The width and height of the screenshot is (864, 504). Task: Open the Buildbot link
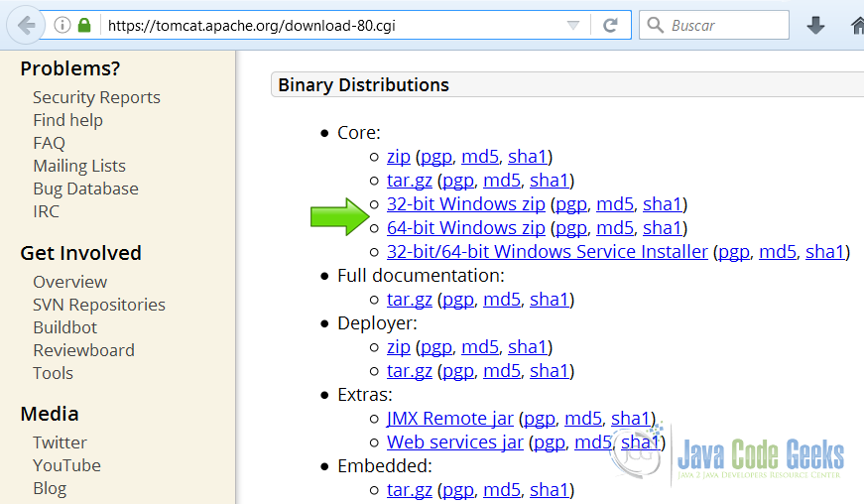point(65,327)
